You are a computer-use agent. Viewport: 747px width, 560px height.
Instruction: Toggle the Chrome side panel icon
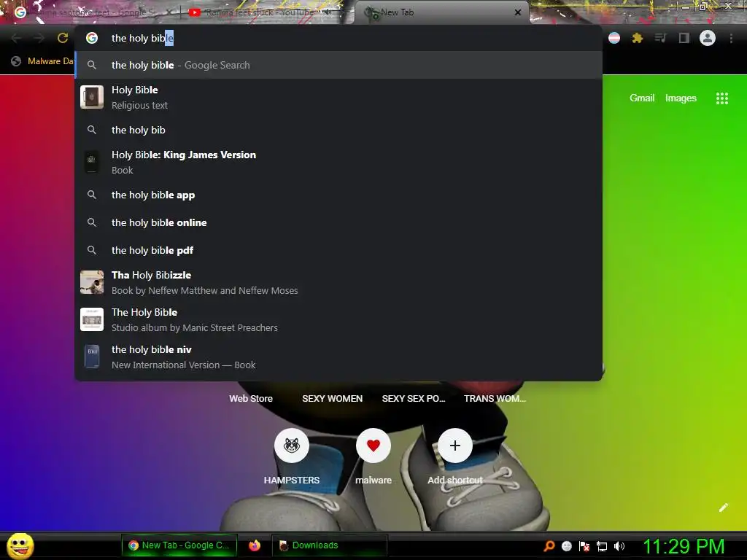(684, 38)
